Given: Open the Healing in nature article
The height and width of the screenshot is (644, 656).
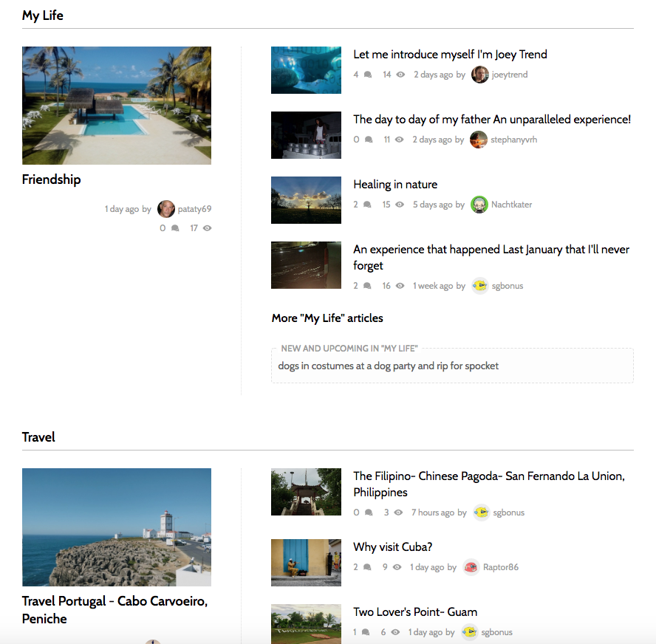Looking at the screenshot, I should coord(395,185).
